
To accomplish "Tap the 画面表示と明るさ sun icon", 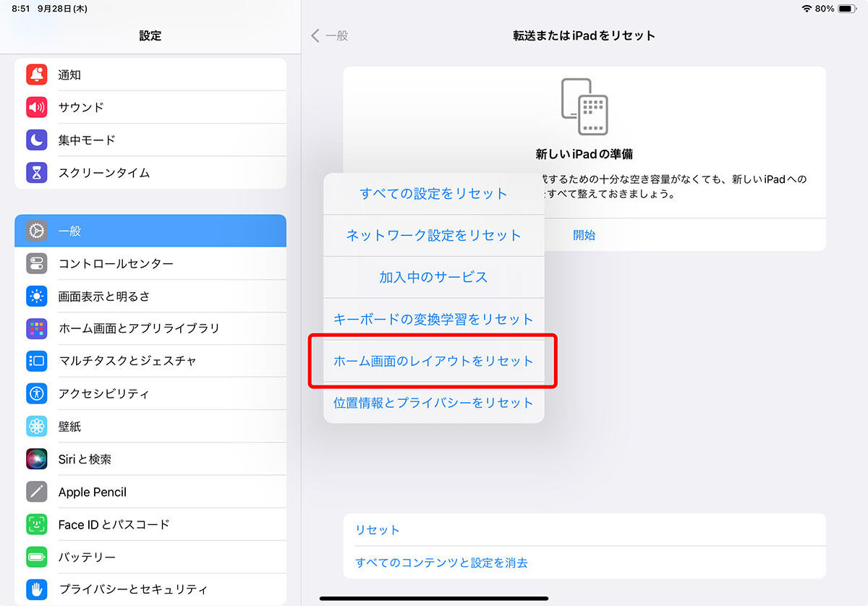I will 37,296.
